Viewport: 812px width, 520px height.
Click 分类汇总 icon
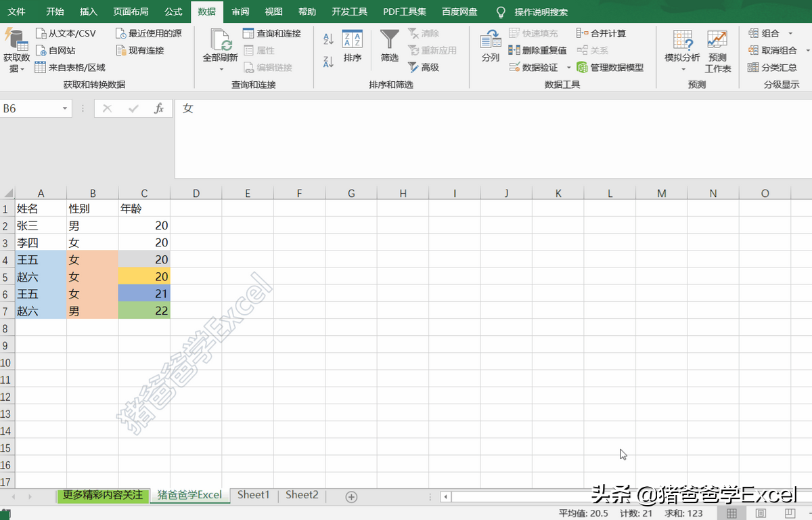point(753,67)
